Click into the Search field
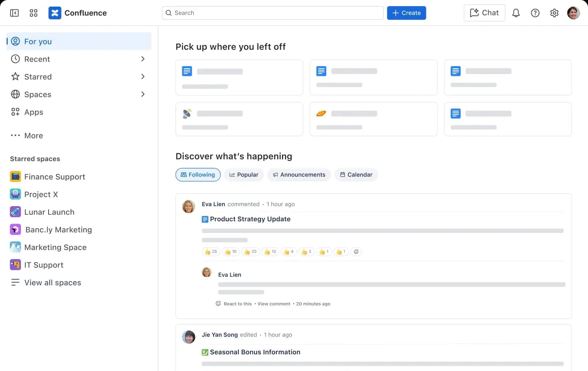 click(x=273, y=13)
